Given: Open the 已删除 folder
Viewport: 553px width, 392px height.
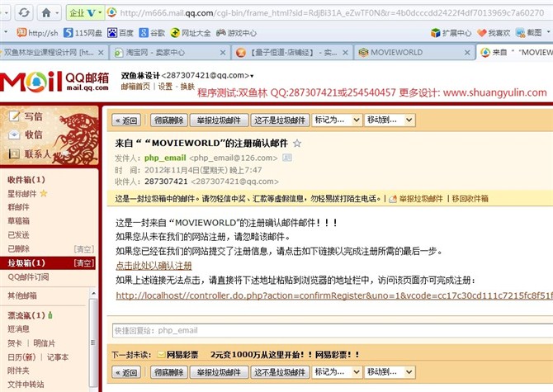Looking at the screenshot, I should (18, 249).
